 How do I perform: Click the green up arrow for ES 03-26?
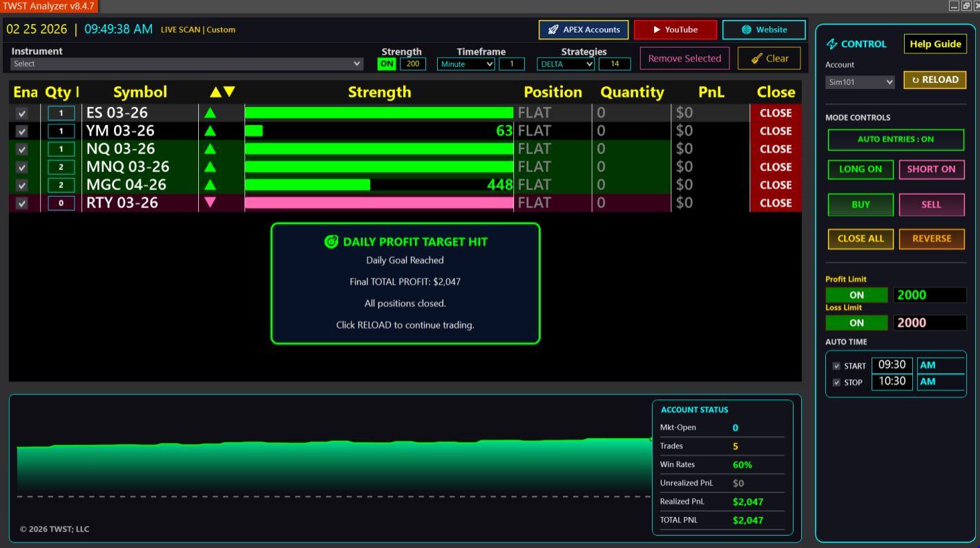pos(210,113)
